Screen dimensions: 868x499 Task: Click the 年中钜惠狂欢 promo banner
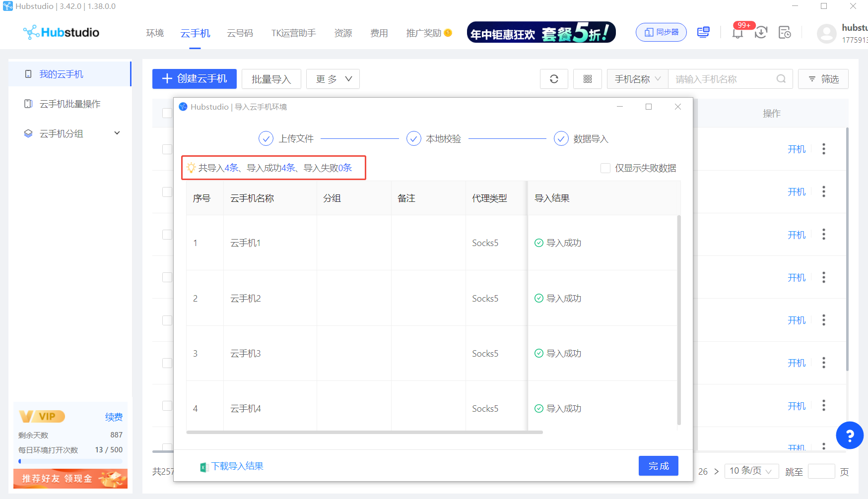click(541, 32)
